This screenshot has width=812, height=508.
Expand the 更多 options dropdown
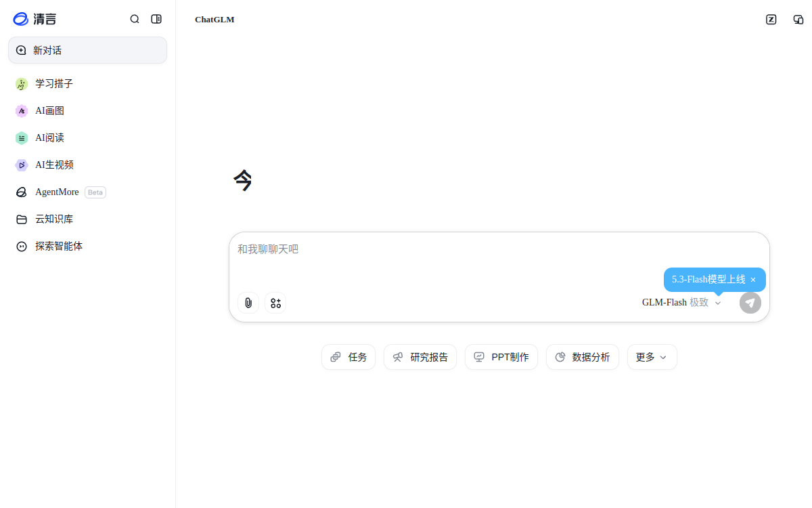tap(652, 357)
